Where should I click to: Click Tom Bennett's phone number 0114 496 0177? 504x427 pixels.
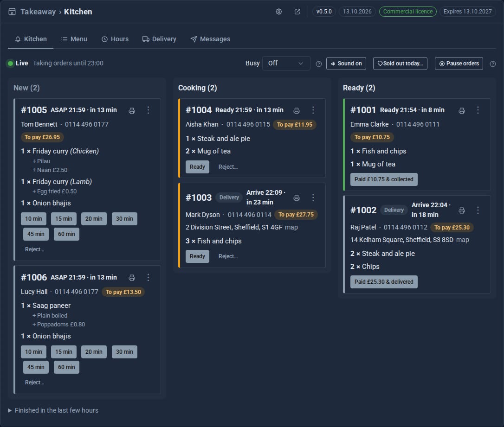pos(87,124)
